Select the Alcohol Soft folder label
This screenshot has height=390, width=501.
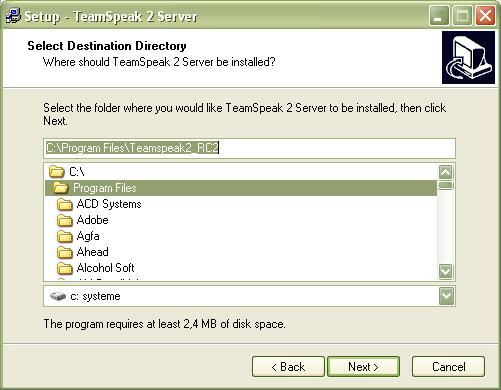[105, 268]
